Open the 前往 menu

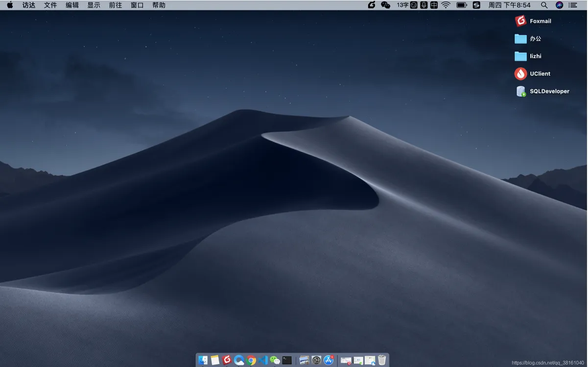[116, 5]
